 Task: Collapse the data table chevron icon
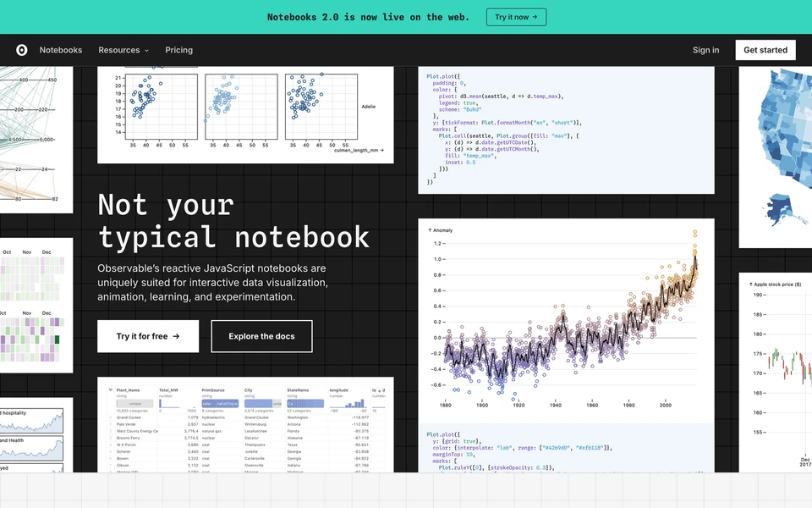click(x=110, y=389)
